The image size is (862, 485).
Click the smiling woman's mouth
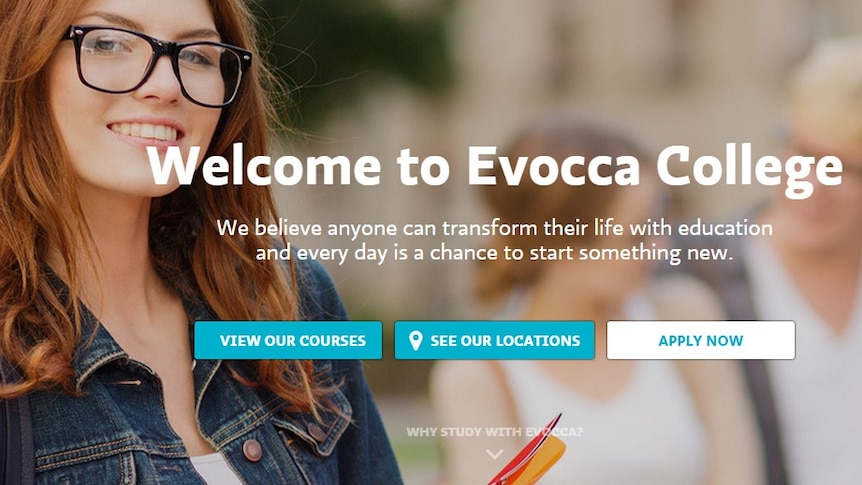tap(145, 132)
